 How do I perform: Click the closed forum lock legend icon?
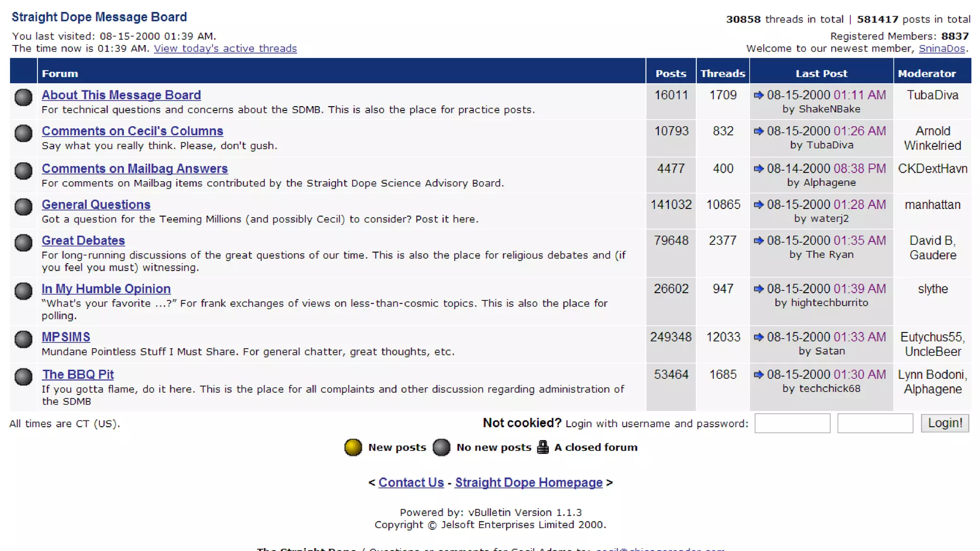pyautogui.click(x=543, y=447)
